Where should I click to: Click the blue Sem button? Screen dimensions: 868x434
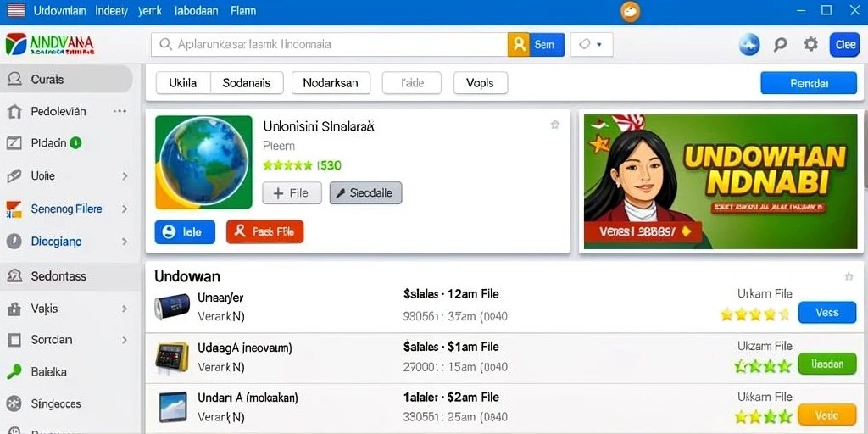pyautogui.click(x=547, y=44)
